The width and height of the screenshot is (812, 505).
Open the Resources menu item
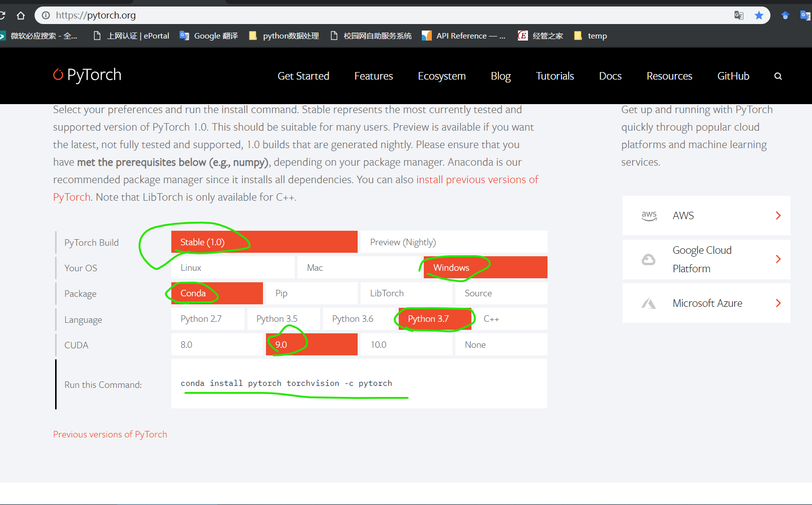pyautogui.click(x=669, y=76)
